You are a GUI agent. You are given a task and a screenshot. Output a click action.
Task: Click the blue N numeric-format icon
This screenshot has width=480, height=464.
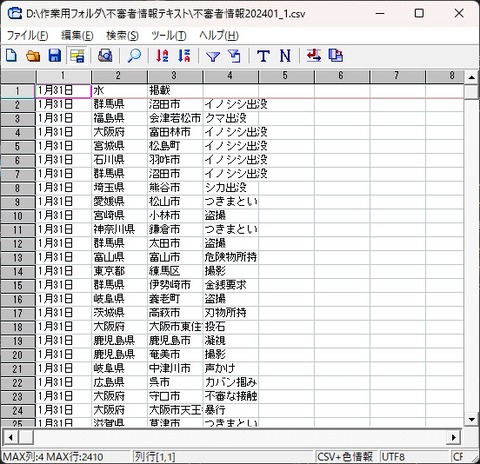coord(285,56)
